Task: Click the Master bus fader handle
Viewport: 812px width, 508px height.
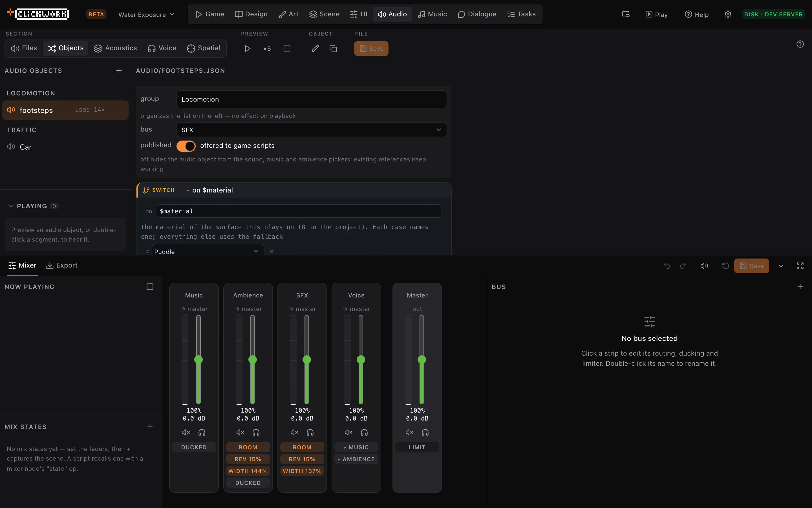Action: coord(422,360)
